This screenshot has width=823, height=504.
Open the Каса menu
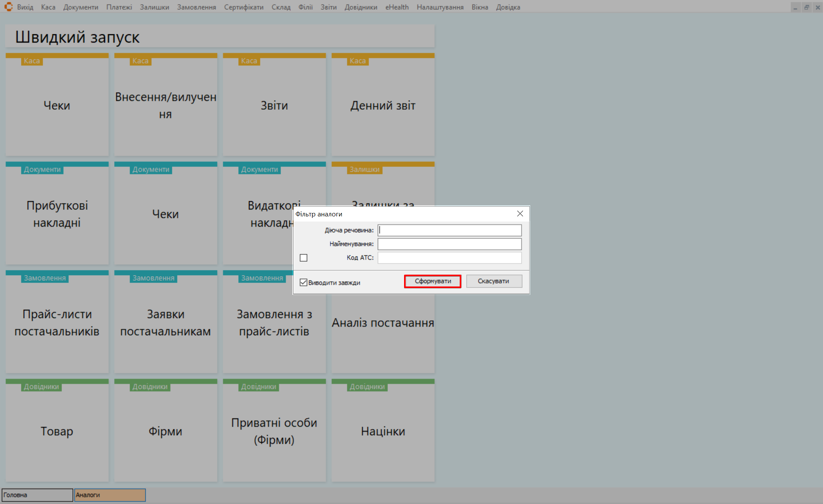[x=48, y=7]
